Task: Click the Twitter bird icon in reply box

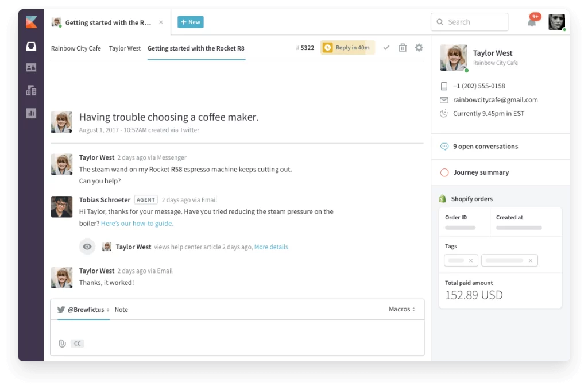Action: coord(61,310)
